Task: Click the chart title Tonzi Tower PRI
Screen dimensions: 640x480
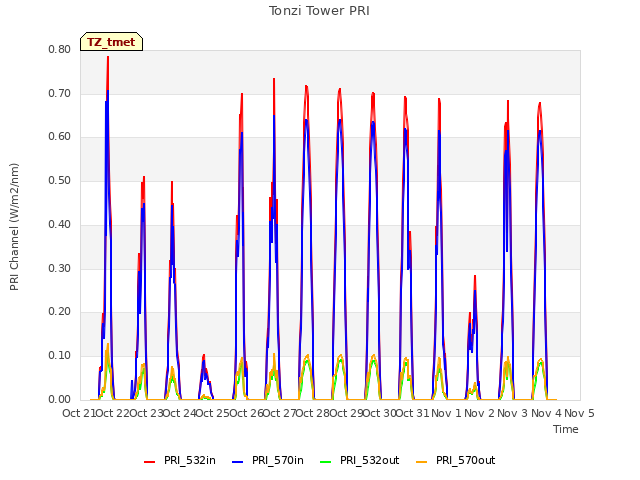Action: pyautogui.click(x=319, y=11)
